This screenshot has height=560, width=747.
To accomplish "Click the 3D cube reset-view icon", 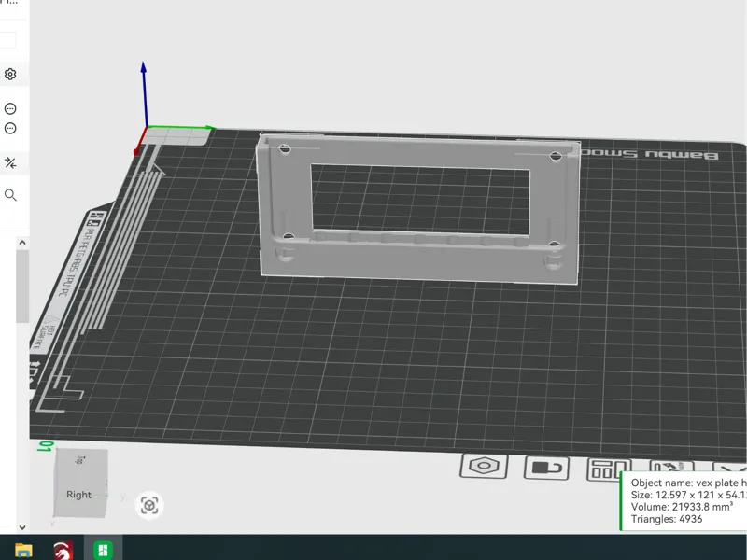I will (149, 505).
